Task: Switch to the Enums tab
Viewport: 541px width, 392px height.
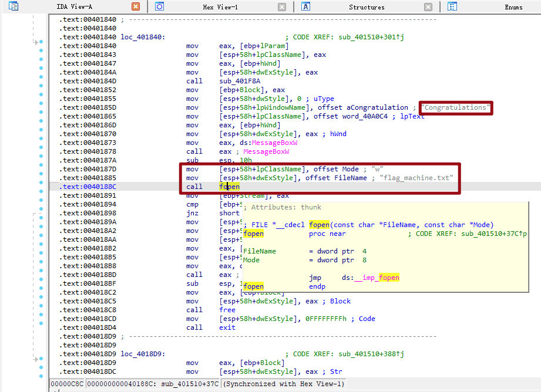Action: coord(513,7)
